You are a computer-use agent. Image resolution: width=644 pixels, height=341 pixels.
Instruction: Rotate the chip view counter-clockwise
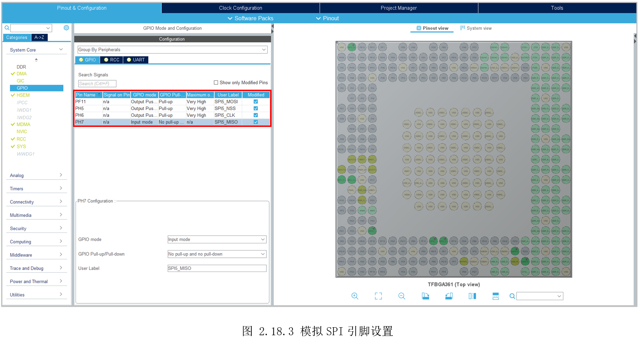pos(449,296)
